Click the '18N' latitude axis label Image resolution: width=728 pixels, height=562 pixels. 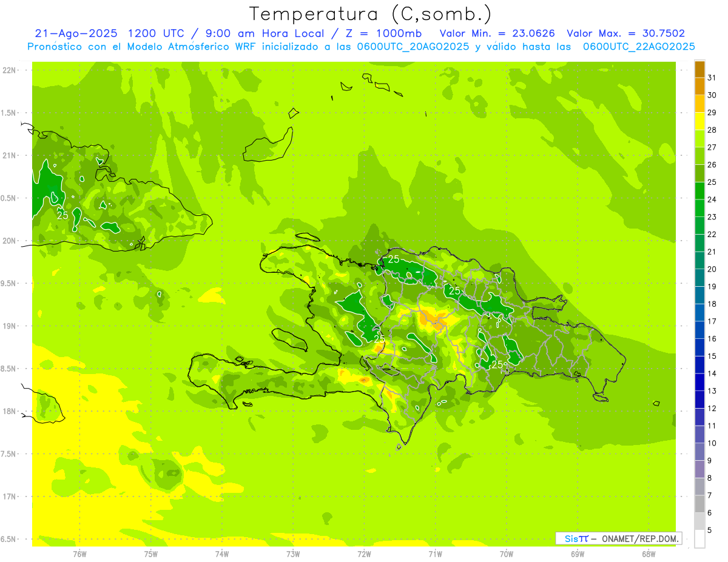(9, 411)
